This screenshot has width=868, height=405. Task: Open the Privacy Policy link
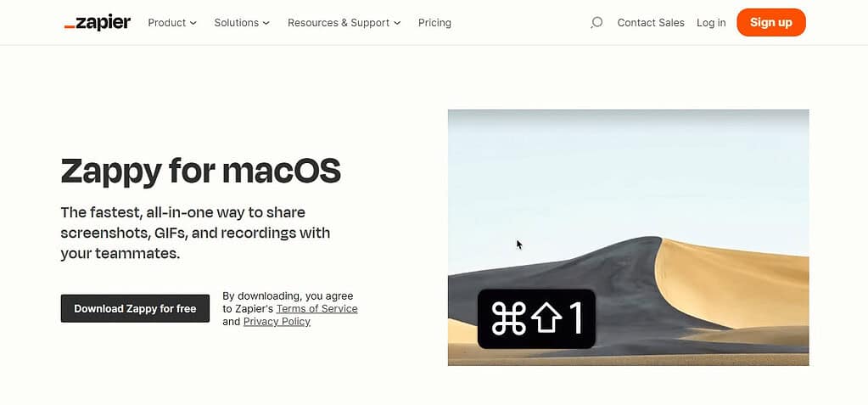[277, 321]
